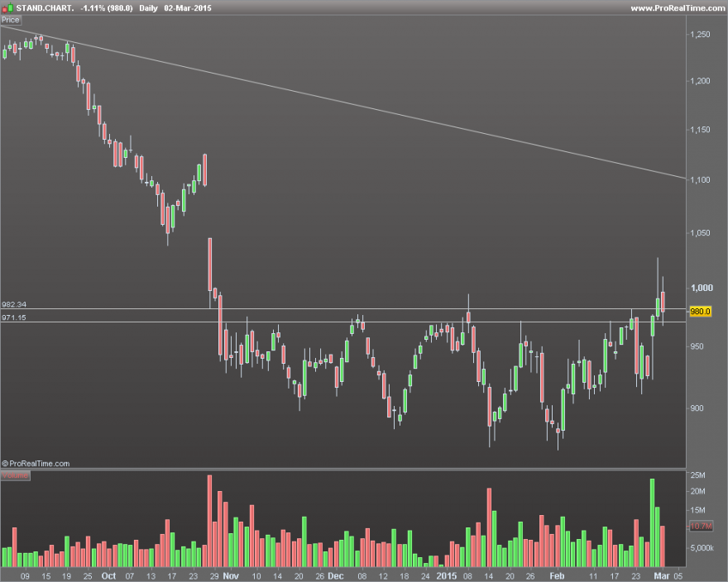
Task: Click the Price panel label
Action: pos(10,20)
